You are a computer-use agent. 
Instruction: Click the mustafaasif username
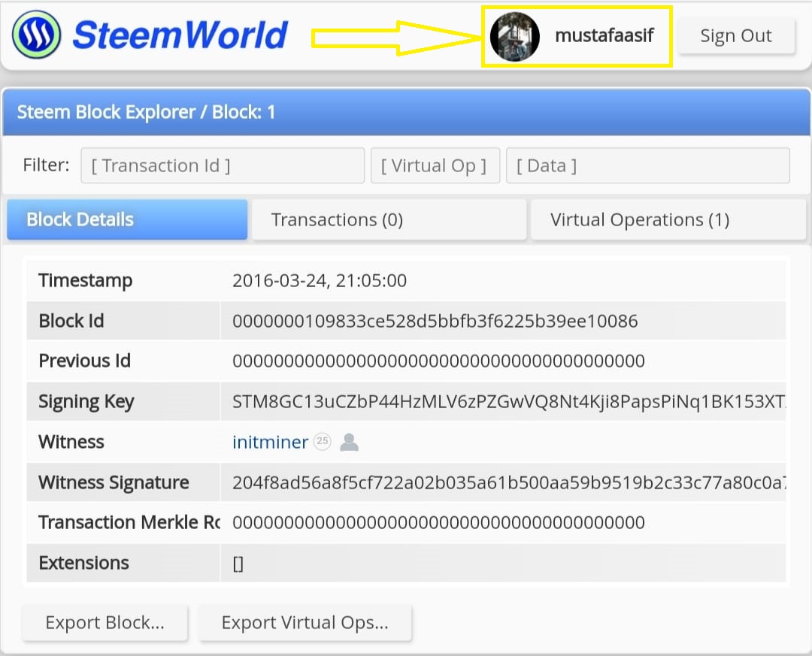pyautogui.click(x=604, y=35)
